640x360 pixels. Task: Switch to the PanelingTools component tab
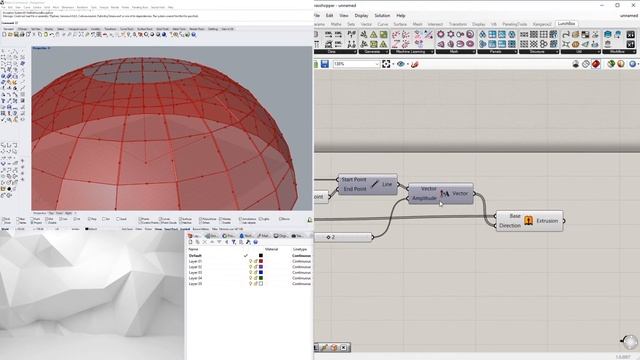pos(515,24)
